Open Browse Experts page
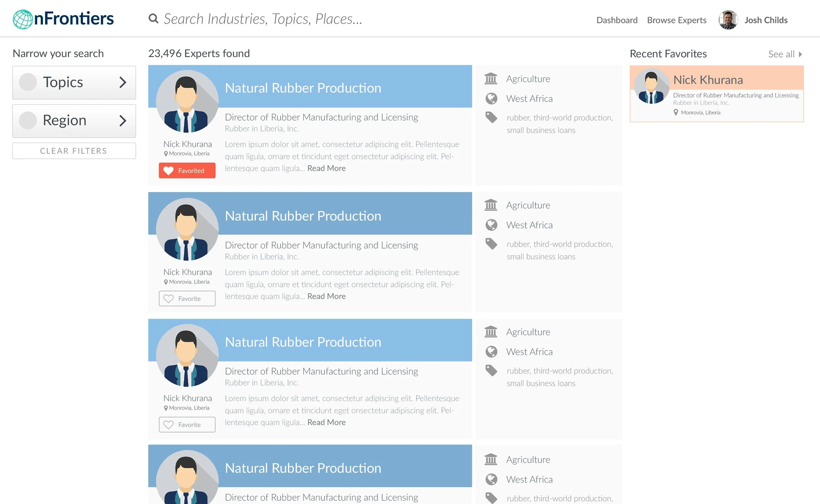Viewport: 820px width, 504px height. [x=676, y=20]
